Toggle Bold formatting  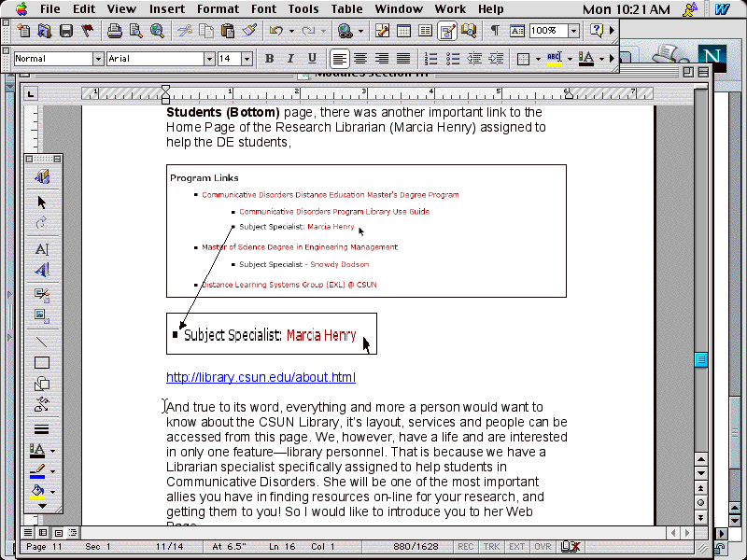[x=270, y=59]
